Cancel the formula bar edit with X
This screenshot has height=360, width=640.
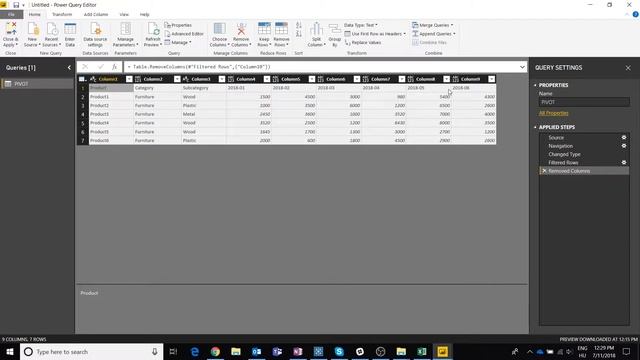(x=85, y=67)
